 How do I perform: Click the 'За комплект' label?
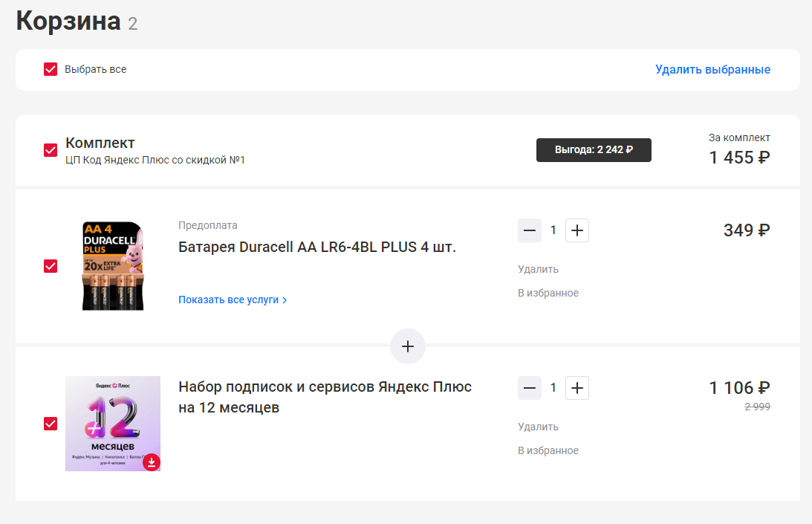(739, 138)
